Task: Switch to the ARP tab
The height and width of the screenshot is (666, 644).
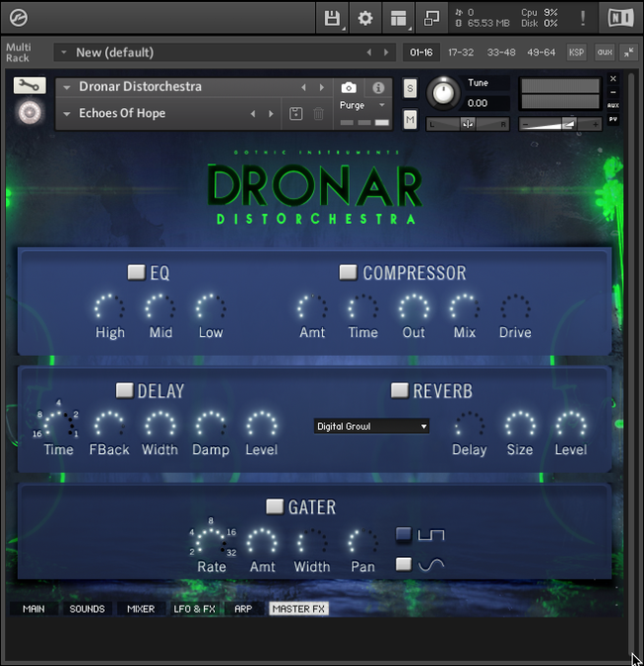Action: pos(244,609)
